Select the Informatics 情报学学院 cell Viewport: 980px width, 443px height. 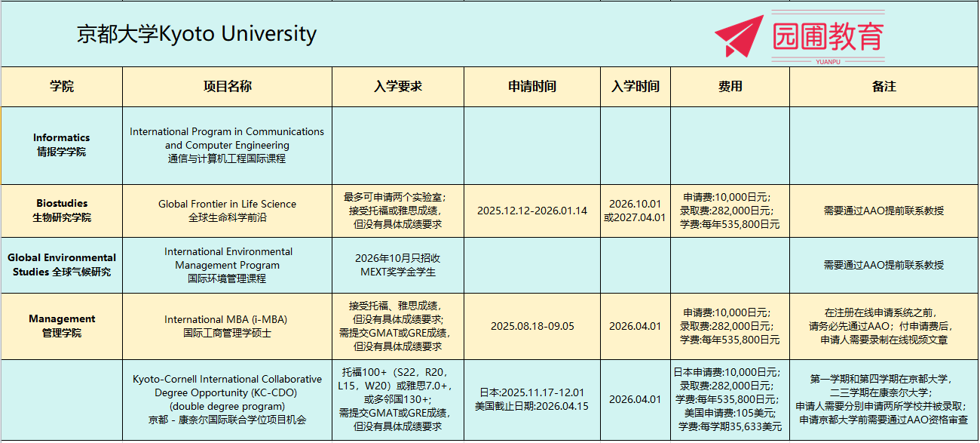point(62,145)
